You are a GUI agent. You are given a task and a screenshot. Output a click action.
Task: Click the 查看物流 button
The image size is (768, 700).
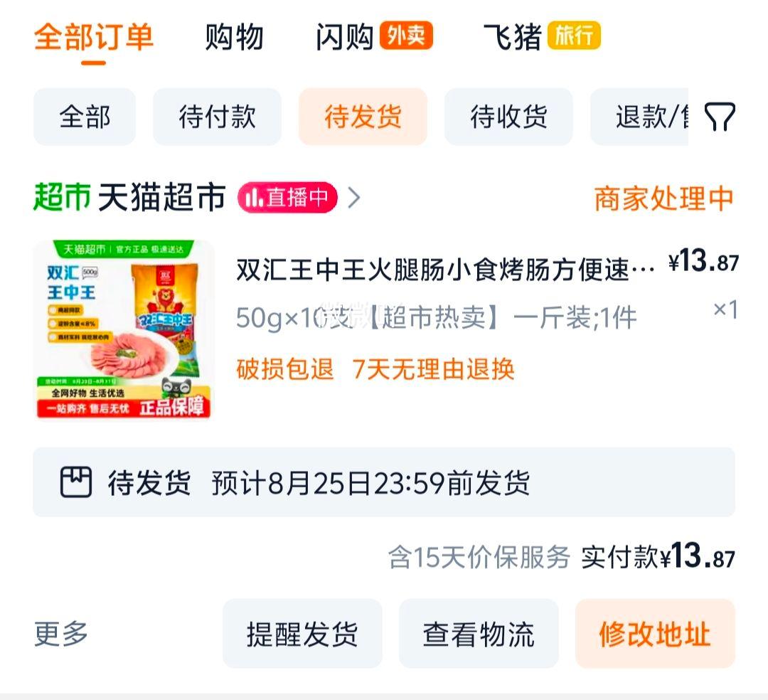[479, 633]
